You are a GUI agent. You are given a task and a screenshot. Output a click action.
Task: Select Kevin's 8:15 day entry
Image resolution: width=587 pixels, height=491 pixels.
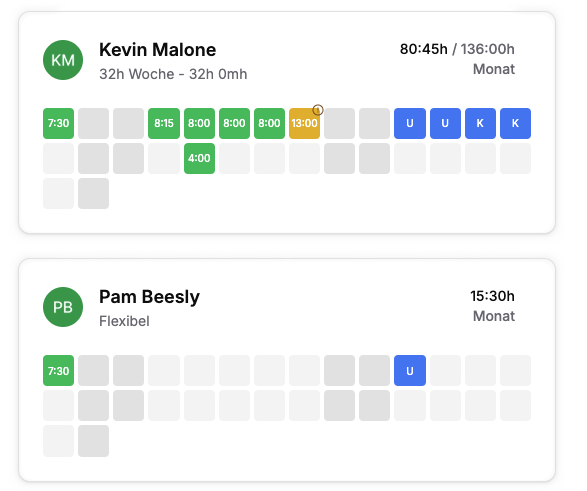point(164,123)
